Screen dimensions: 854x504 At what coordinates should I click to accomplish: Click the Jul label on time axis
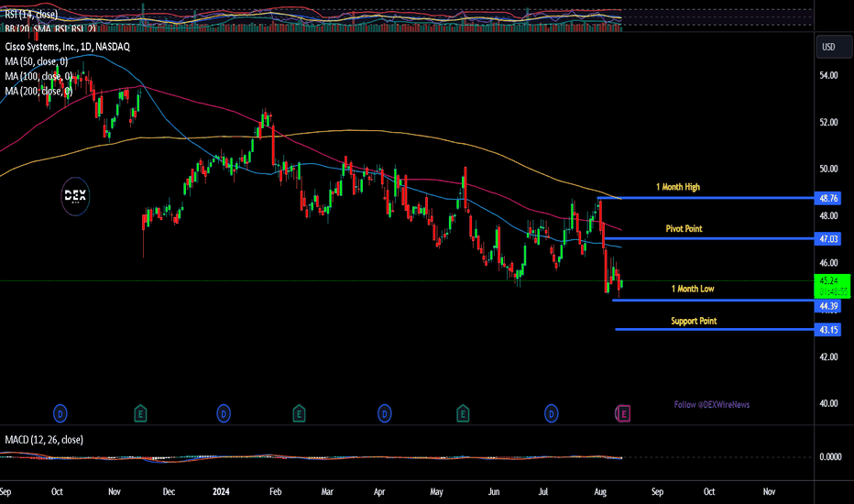tap(543, 491)
